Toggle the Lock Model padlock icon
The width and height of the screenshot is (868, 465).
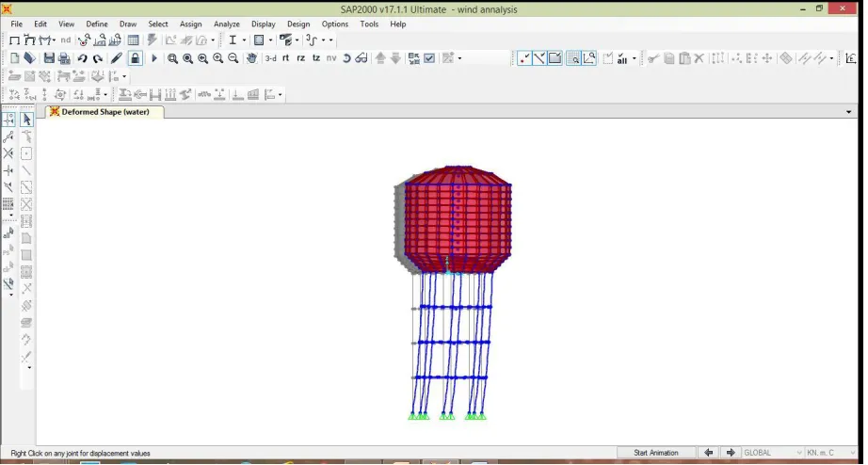click(x=135, y=58)
